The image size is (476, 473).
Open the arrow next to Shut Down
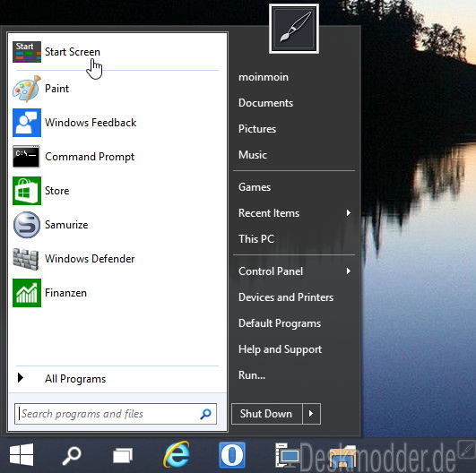pyautogui.click(x=311, y=414)
